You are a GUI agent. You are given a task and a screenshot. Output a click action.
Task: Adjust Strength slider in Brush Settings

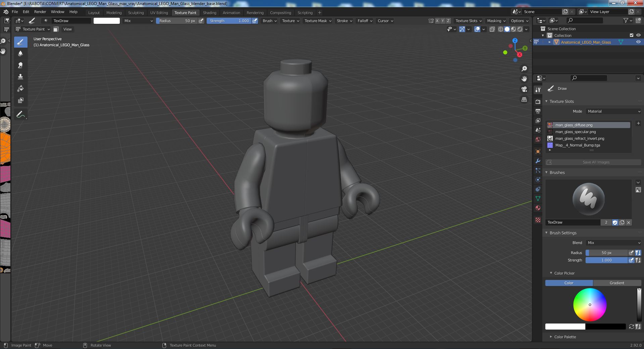[x=606, y=260]
